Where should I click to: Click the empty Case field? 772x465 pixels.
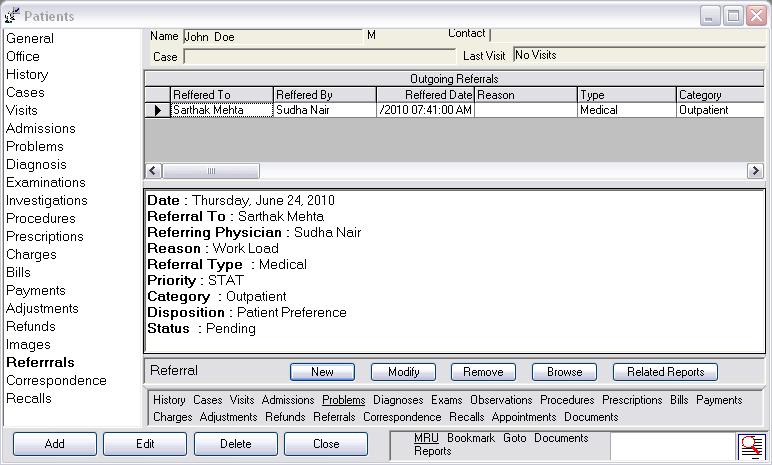(320, 57)
